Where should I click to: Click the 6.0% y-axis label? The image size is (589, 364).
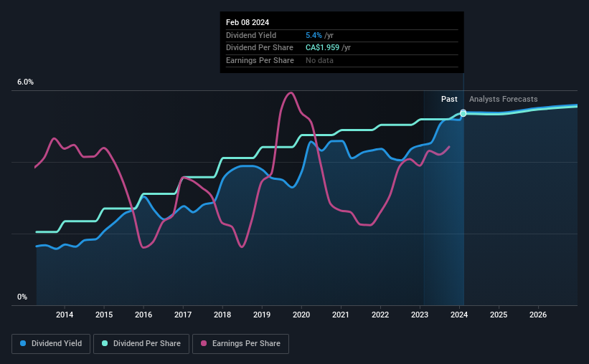[26, 82]
